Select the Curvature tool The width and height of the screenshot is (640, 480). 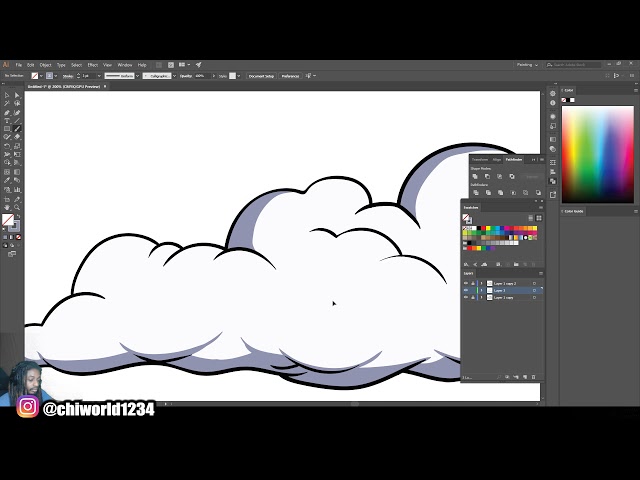point(17,113)
